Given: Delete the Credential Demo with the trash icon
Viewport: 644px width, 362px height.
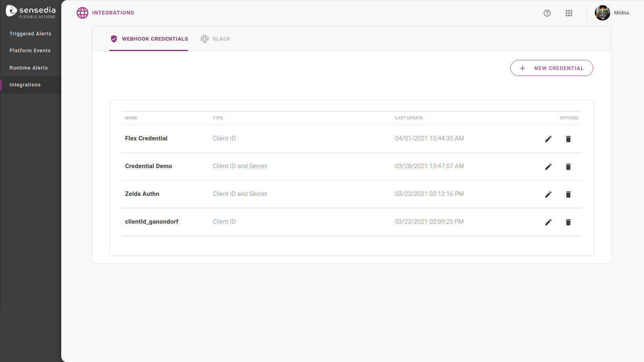Looking at the screenshot, I should pos(568,167).
